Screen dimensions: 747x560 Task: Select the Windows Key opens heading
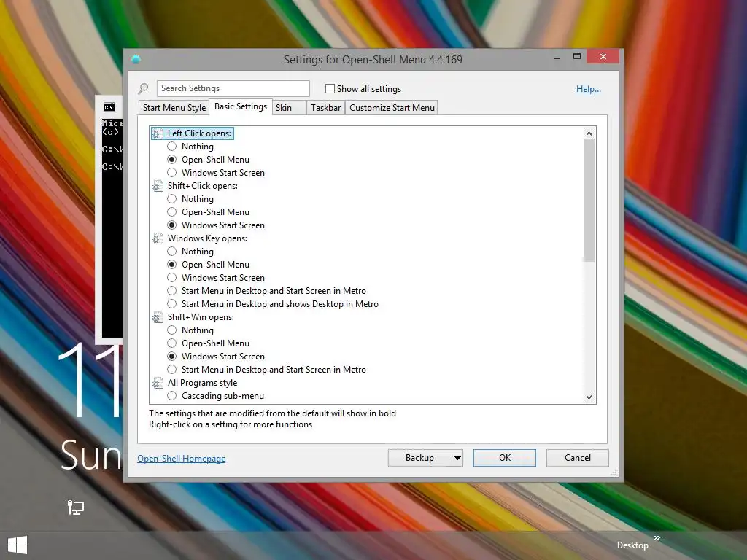click(x=207, y=238)
